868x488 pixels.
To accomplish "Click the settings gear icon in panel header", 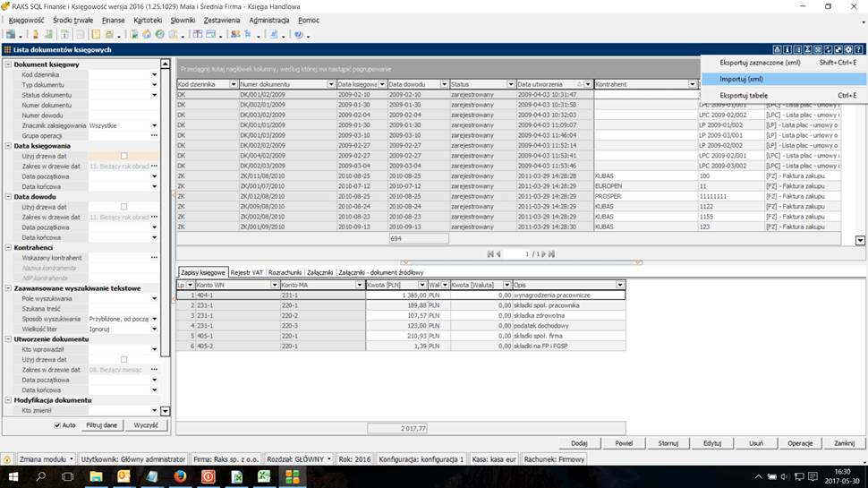I will pos(847,49).
